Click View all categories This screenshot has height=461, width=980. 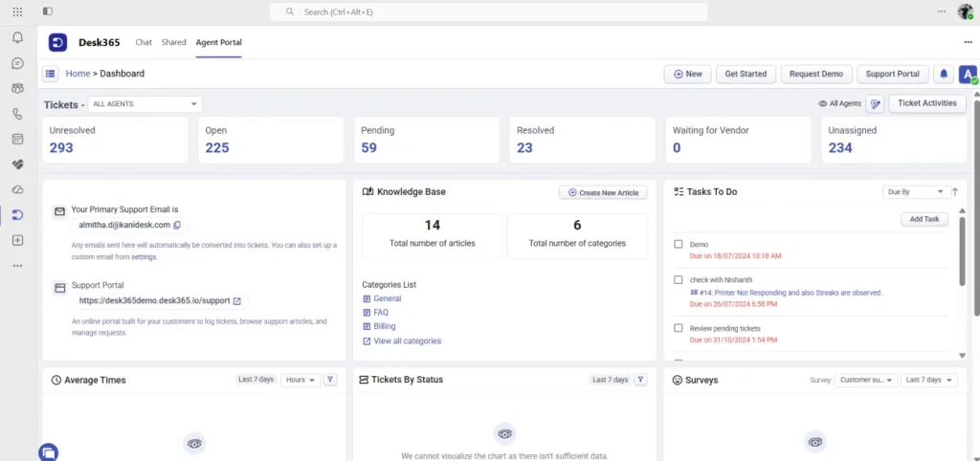point(408,341)
